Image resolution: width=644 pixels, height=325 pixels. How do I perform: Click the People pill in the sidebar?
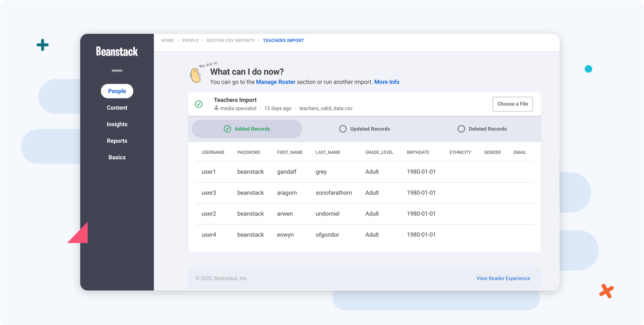tap(117, 91)
